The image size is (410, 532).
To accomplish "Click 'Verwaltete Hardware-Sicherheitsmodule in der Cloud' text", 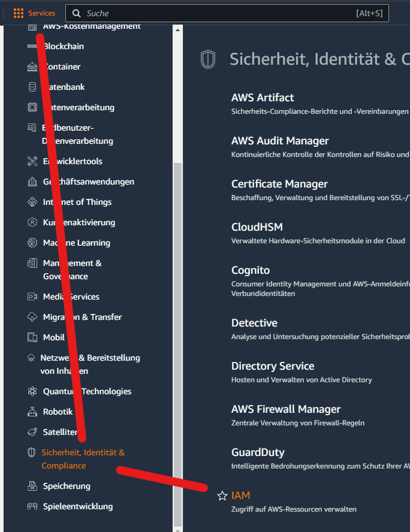I will click(318, 241).
